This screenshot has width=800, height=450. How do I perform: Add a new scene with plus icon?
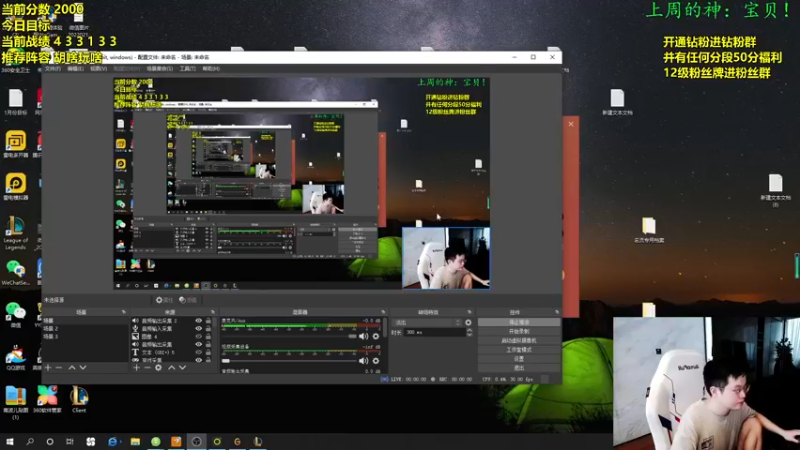pyautogui.click(x=48, y=367)
